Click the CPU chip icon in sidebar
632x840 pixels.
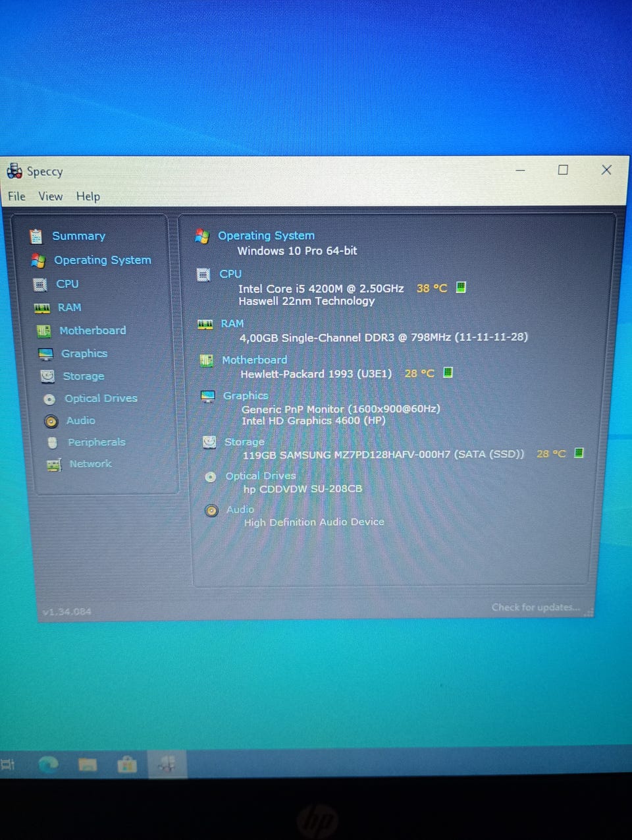click(x=40, y=285)
